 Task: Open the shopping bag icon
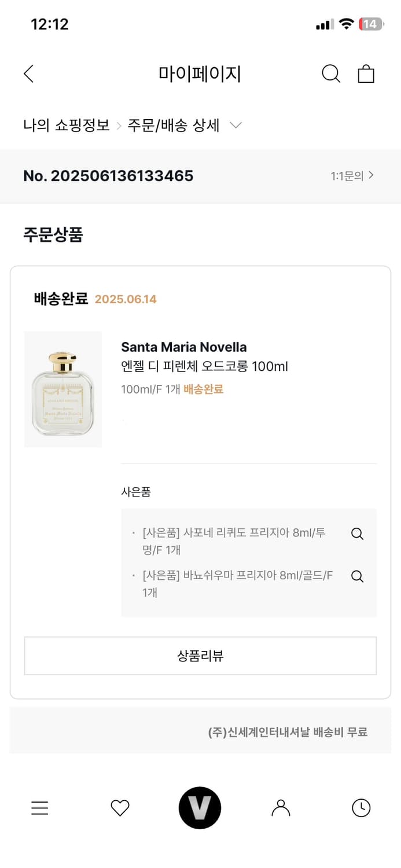pyautogui.click(x=366, y=73)
